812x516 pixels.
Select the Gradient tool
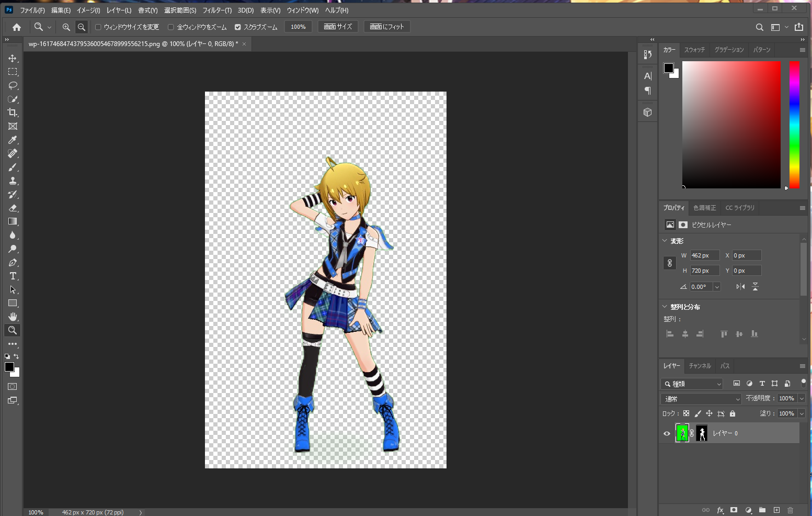click(13, 221)
